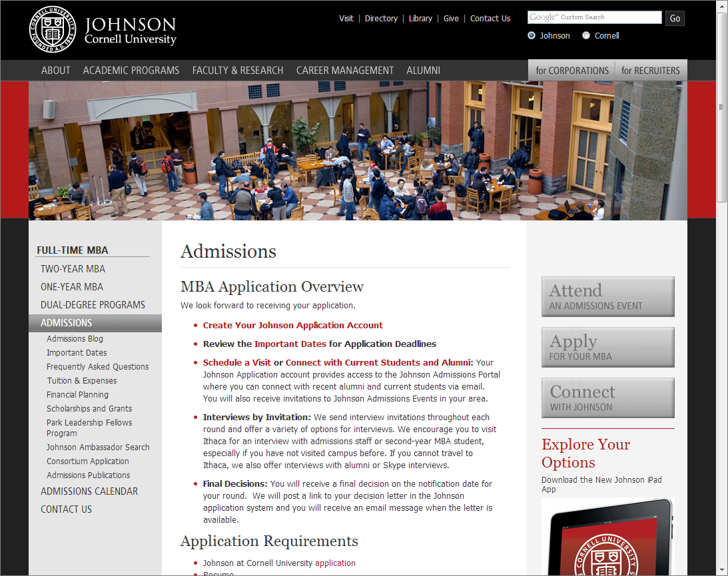Click the JOHNSON Cornell University wordmark
This screenshot has height=576, width=728.
(131, 31)
